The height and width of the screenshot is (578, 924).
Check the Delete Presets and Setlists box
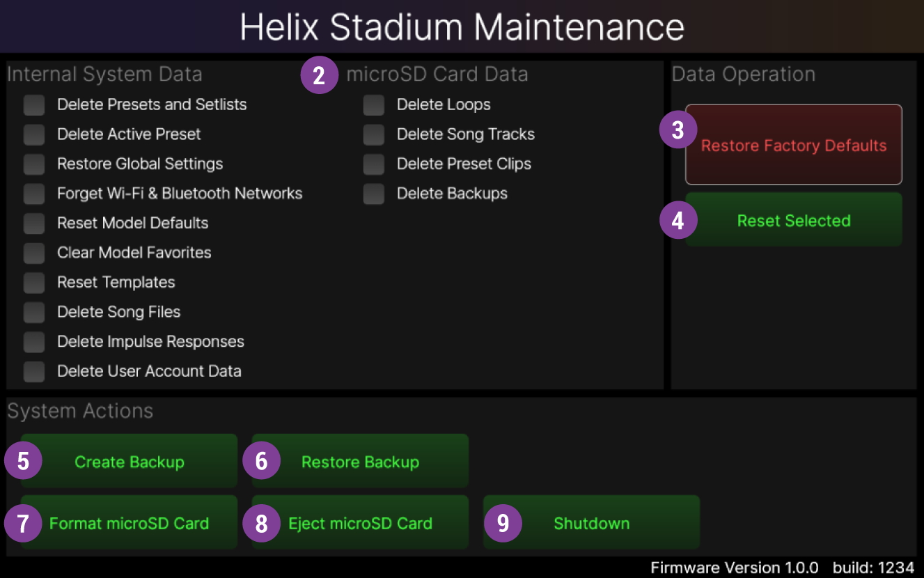[34, 105]
